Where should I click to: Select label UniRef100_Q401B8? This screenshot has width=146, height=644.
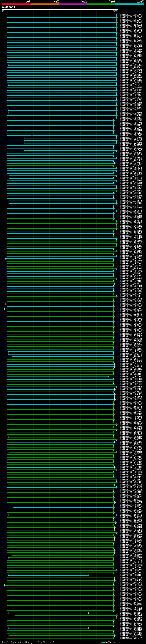click(131, 55)
